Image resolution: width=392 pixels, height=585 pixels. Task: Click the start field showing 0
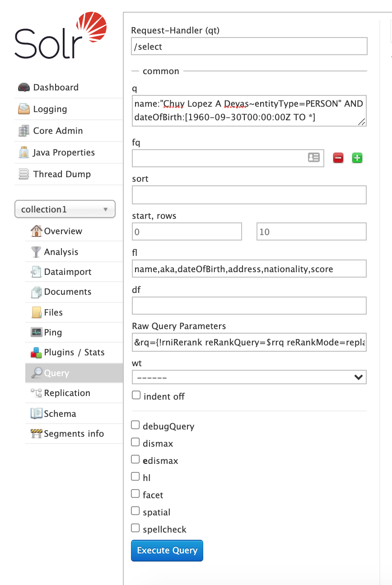click(x=187, y=231)
